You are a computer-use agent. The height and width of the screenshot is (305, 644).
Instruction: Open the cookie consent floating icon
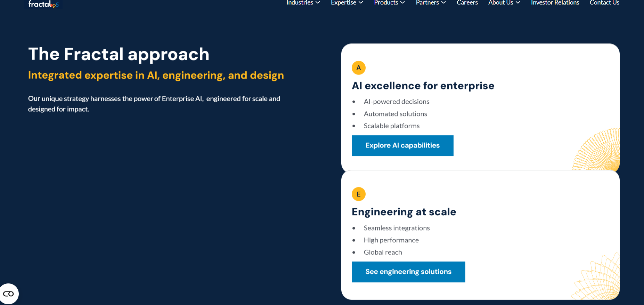9,294
